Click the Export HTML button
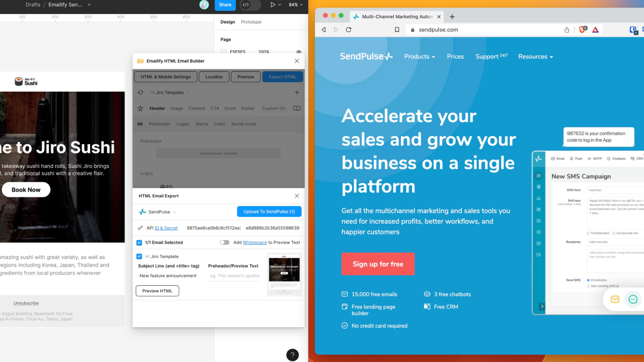The width and height of the screenshot is (644, 362). [x=283, y=77]
